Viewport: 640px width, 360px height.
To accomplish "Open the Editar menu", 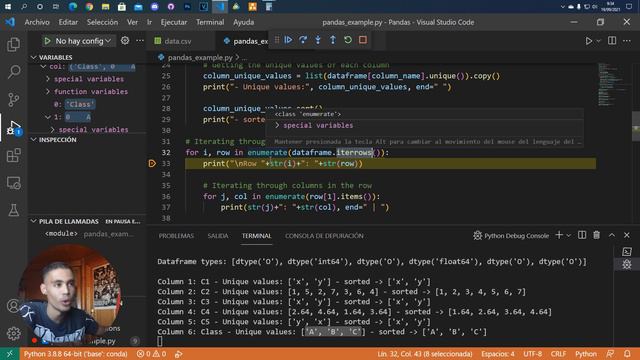I will [x=68, y=22].
